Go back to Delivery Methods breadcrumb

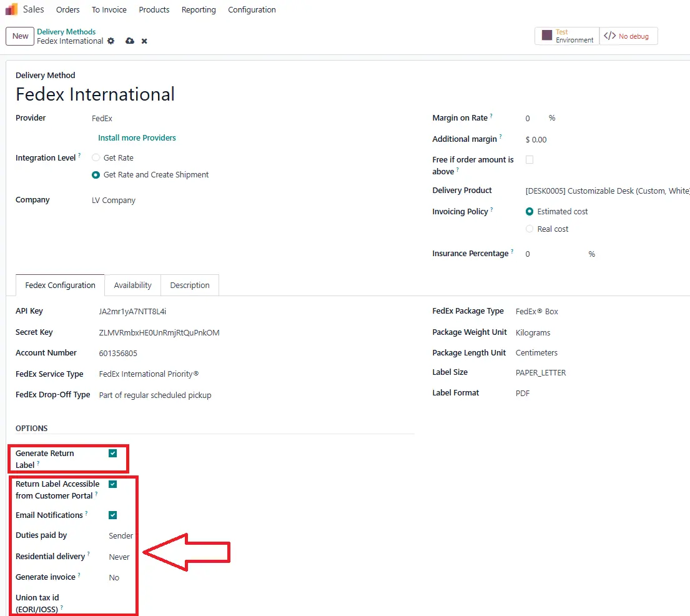(66, 32)
